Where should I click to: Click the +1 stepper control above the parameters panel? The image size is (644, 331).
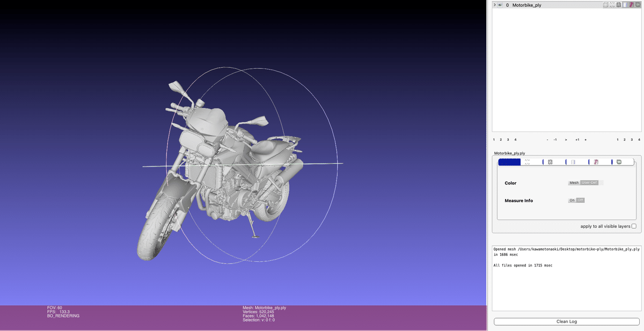pyautogui.click(x=577, y=139)
